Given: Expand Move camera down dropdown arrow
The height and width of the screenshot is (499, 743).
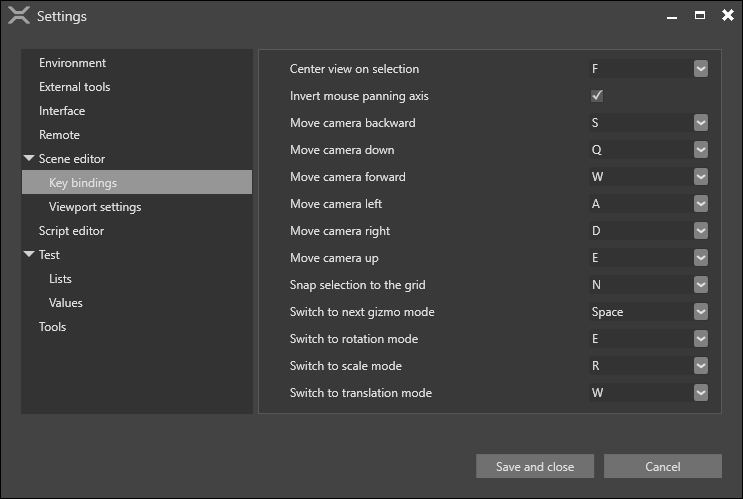Looking at the screenshot, I should 700,150.
